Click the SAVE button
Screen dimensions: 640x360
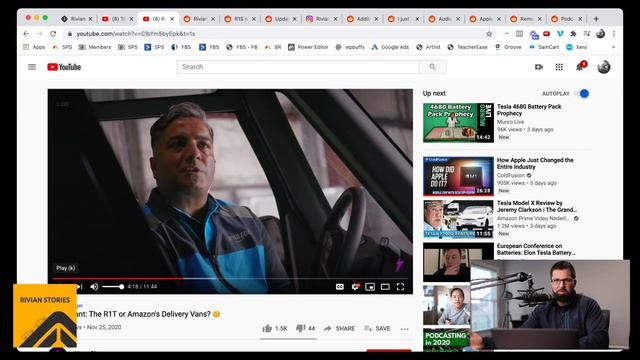pos(377,329)
